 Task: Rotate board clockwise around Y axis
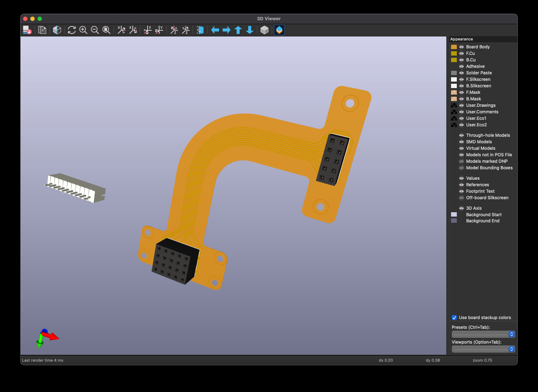point(148,30)
